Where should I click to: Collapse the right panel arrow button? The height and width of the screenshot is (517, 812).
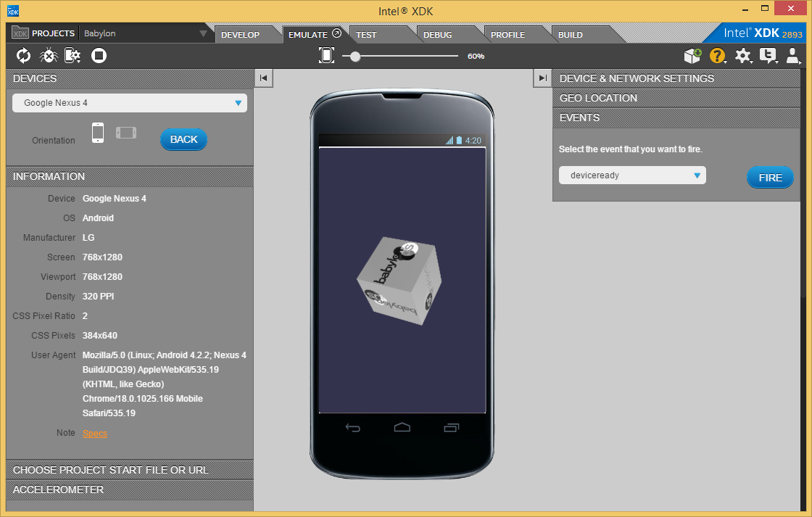coord(542,78)
